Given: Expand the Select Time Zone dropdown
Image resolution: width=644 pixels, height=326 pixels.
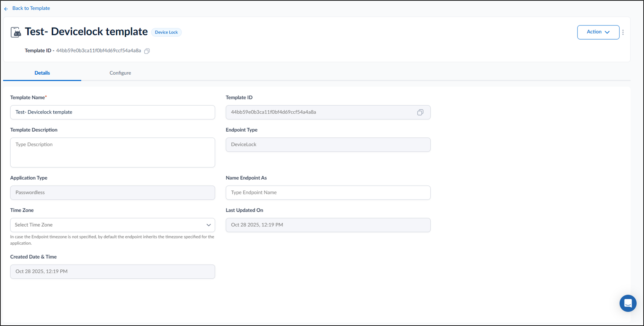Looking at the screenshot, I should pos(112,225).
